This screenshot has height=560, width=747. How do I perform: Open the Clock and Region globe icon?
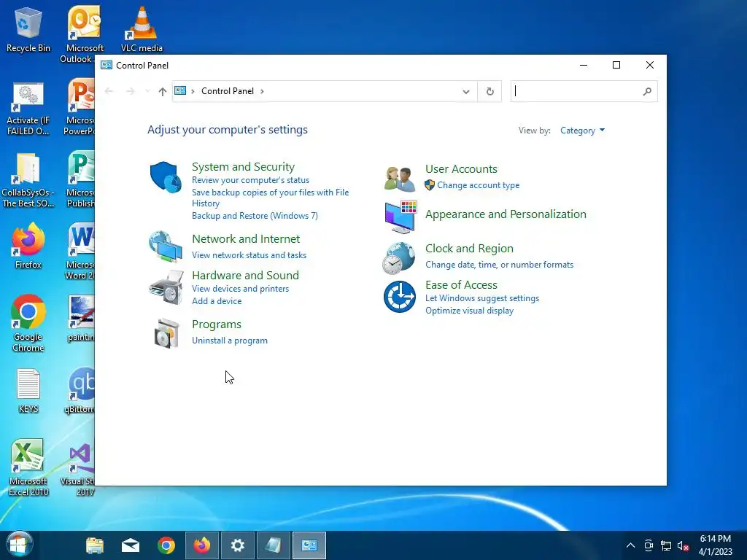point(399,258)
